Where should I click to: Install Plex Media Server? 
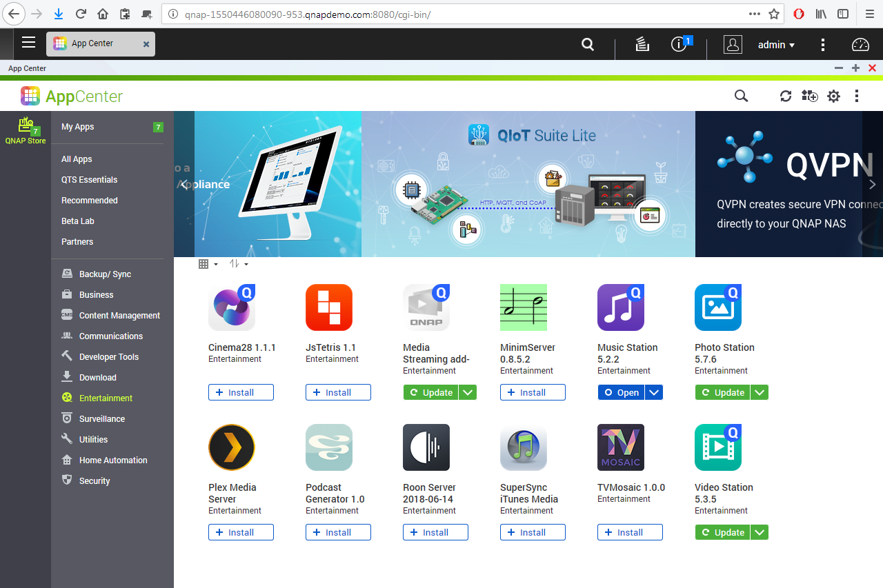coord(241,532)
